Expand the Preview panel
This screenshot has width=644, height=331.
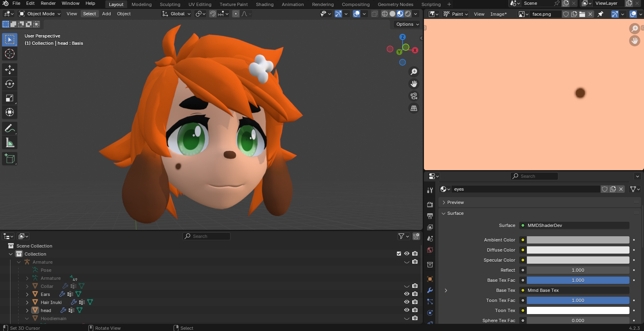(444, 202)
